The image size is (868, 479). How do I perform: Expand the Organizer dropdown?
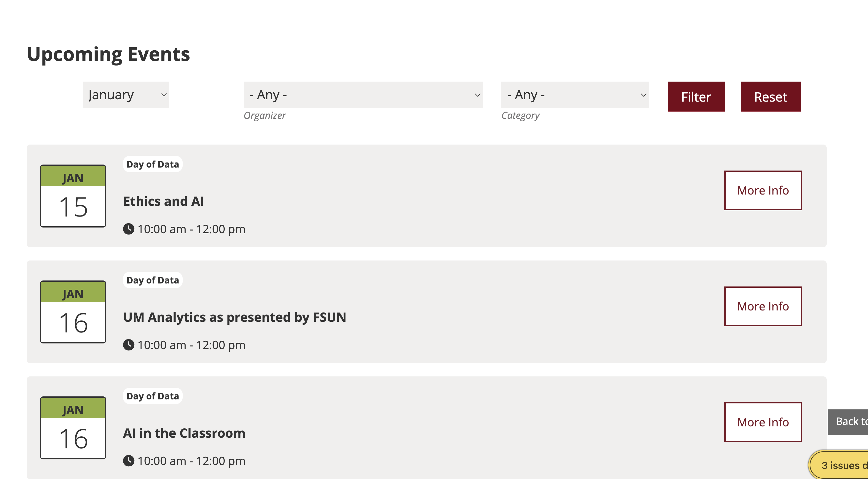pyautogui.click(x=363, y=95)
